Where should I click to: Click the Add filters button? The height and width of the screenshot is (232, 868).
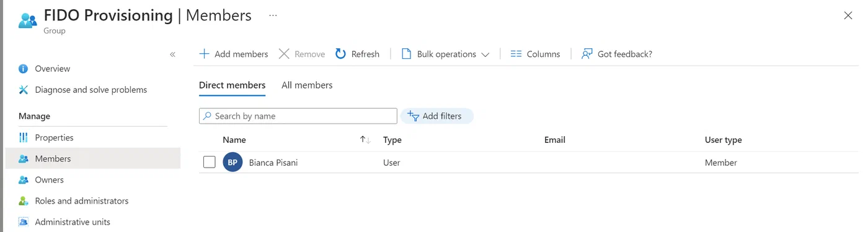tap(437, 116)
